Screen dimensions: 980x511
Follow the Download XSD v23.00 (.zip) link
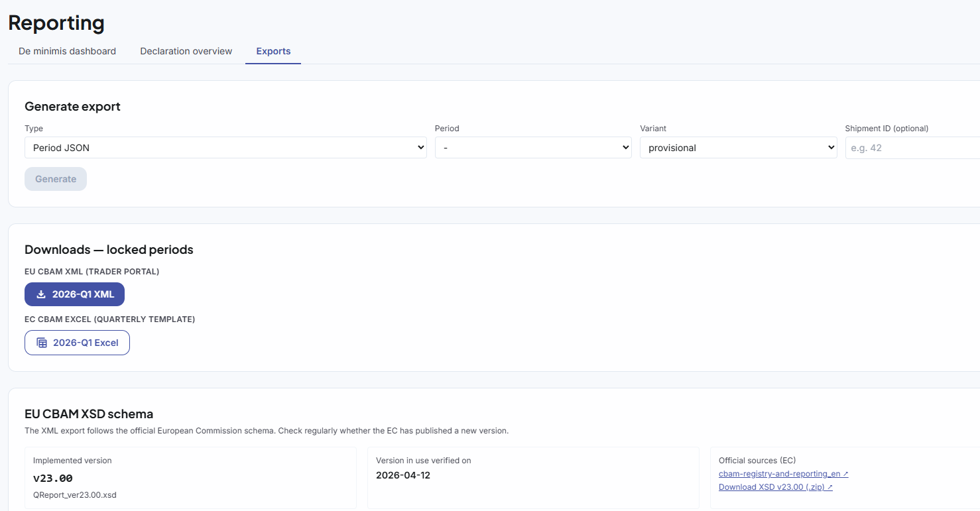point(771,487)
